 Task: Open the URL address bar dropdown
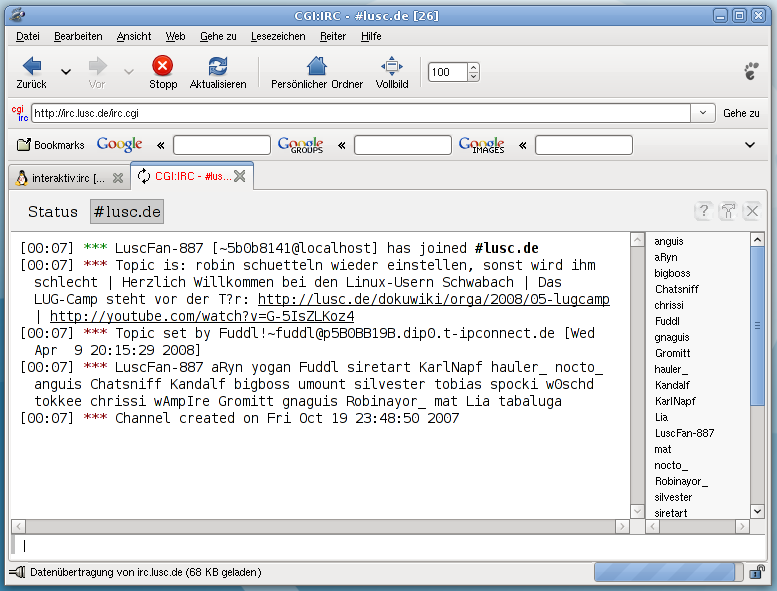click(x=703, y=114)
